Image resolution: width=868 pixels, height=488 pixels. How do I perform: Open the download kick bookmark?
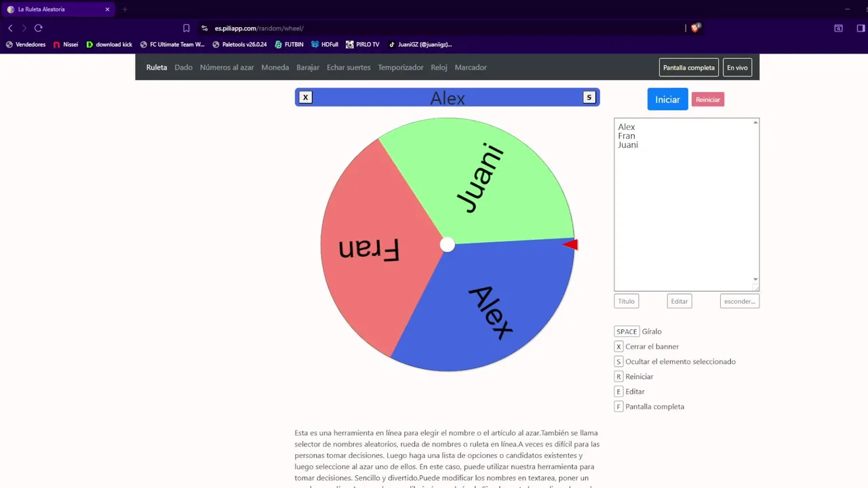click(109, 45)
